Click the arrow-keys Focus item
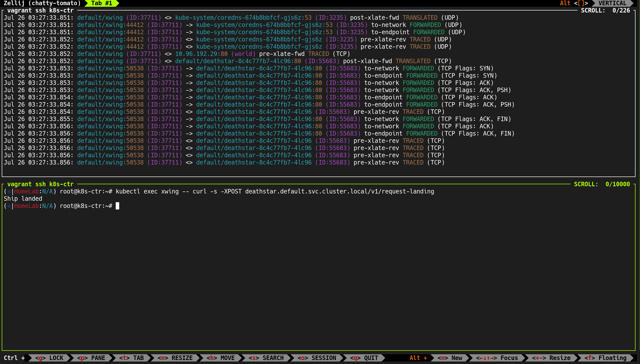 pyautogui.click(x=497, y=358)
